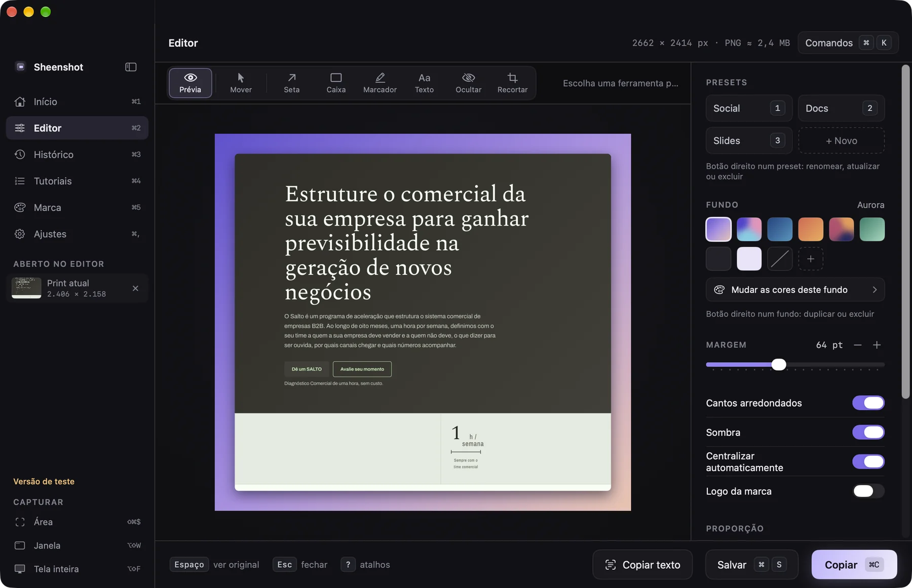
Task: Disable Centralizar automaticamente switch
Action: [868, 461]
